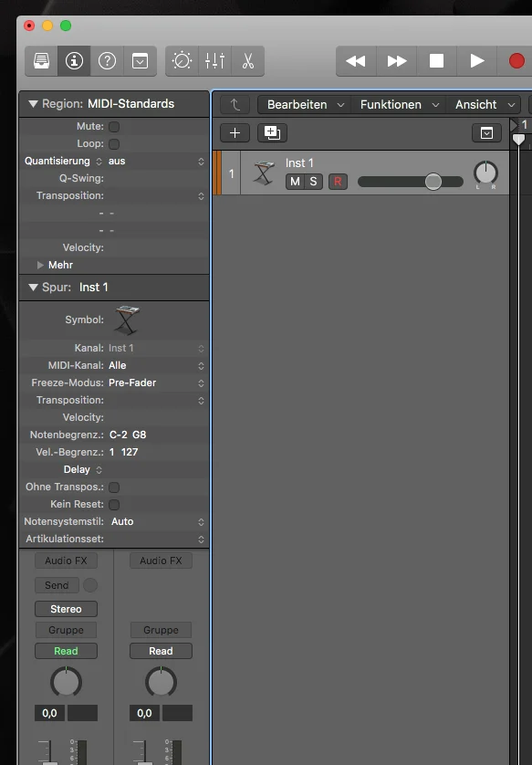This screenshot has height=765, width=532.
Task: Click the Notenbegrenz. C-2 value
Action: pos(119,435)
